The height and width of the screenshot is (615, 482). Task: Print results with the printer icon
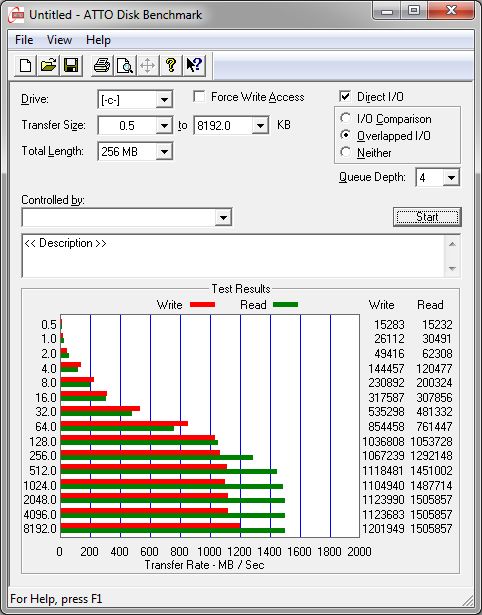(x=102, y=65)
